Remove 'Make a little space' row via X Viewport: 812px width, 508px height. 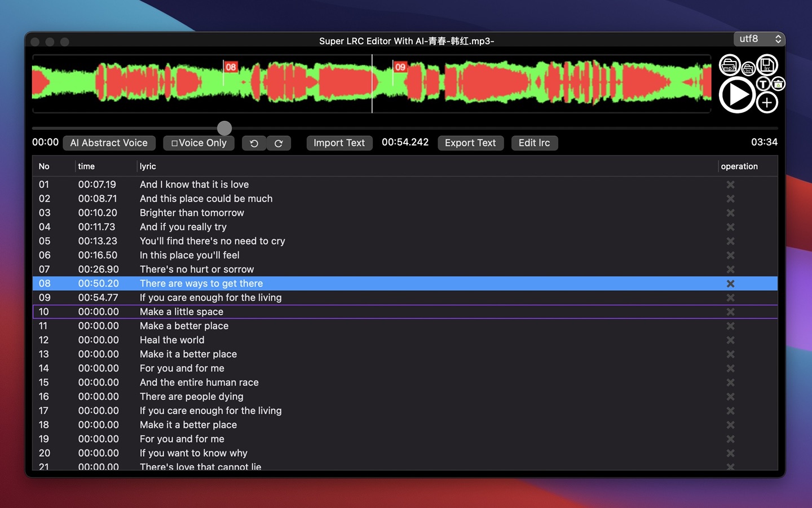pyautogui.click(x=730, y=312)
